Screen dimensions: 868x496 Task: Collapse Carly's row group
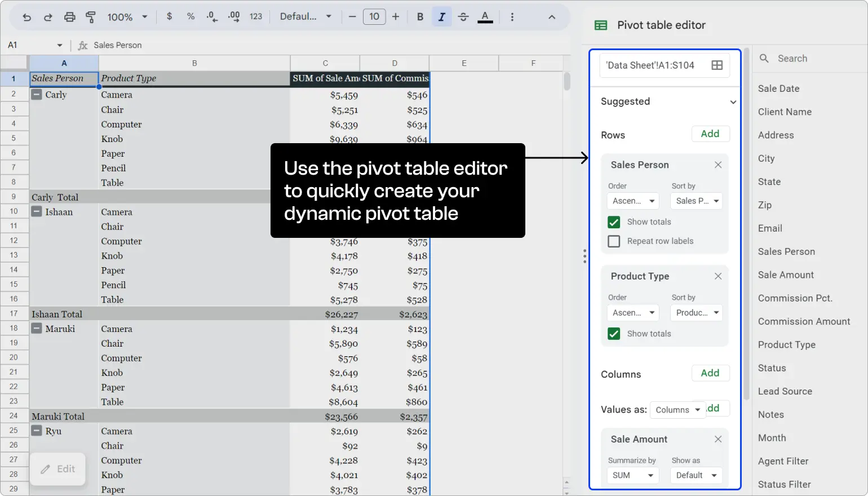point(36,94)
